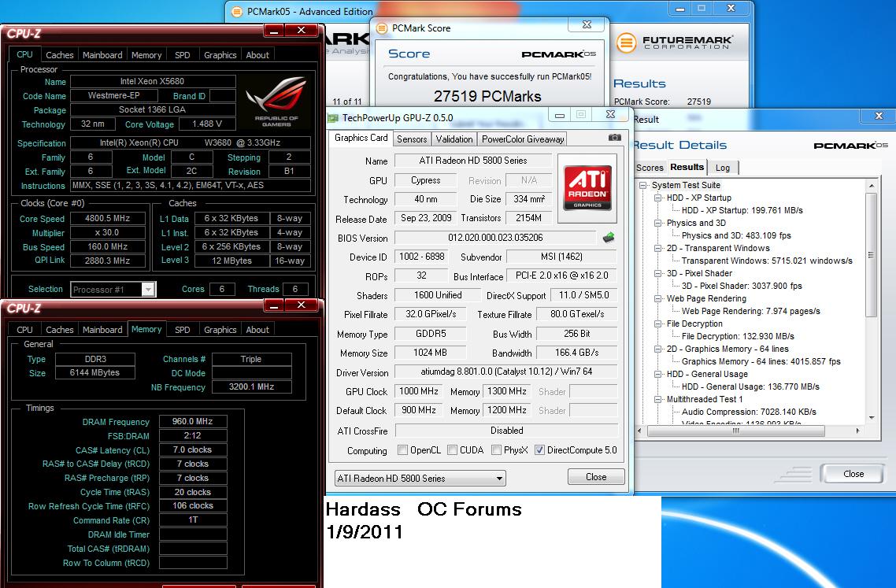Select 'Audio Compression: 7028.140 KB/s' row

749,412
